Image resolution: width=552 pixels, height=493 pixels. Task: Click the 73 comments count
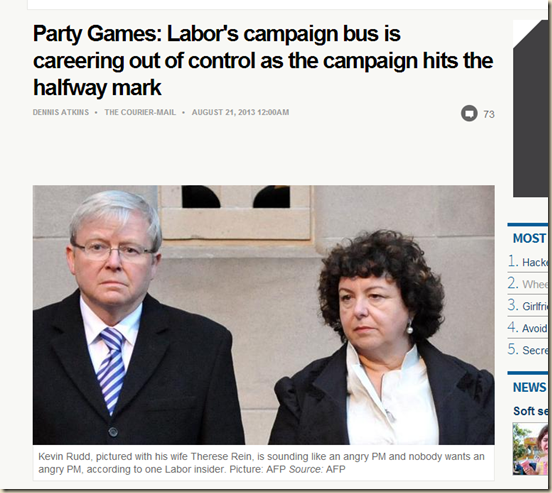click(489, 114)
